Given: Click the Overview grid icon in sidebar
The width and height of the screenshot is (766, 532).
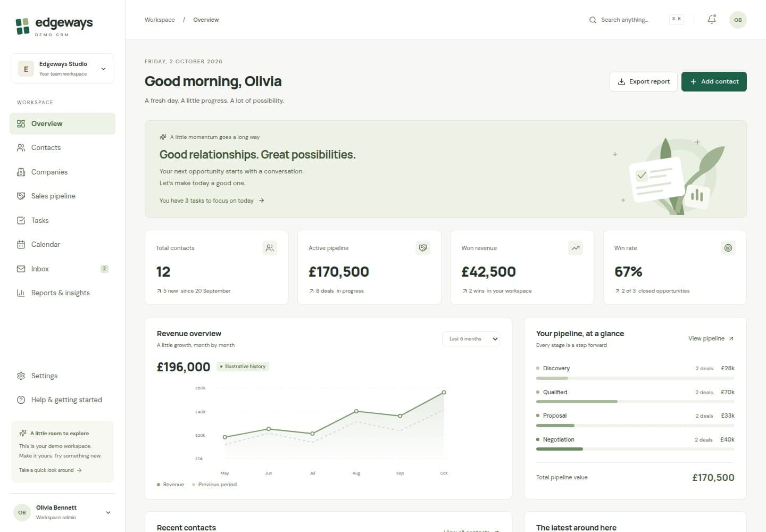Looking at the screenshot, I should point(21,124).
